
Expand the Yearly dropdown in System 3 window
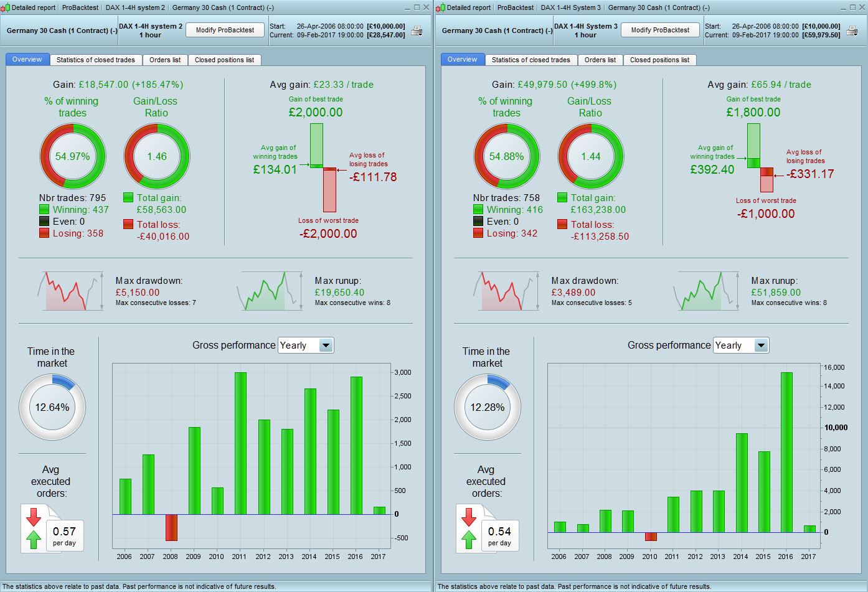click(x=741, y=345)
